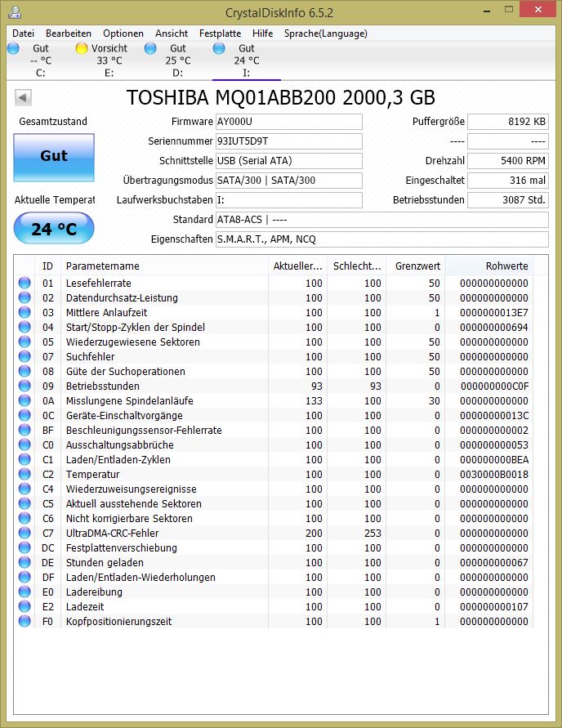Click the Eigenschaften field S.M.A.R.T., APM, NCQ
This screenshot has width=562, height=728.
pos(382,239)
